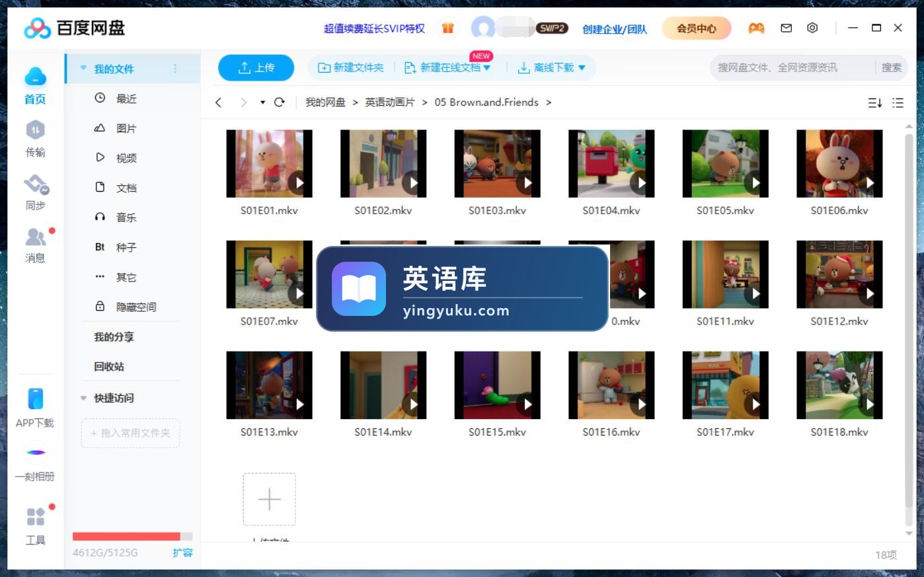Select the S01E01.mkv thumbnail
924x577 pixels.
point(269,163)
